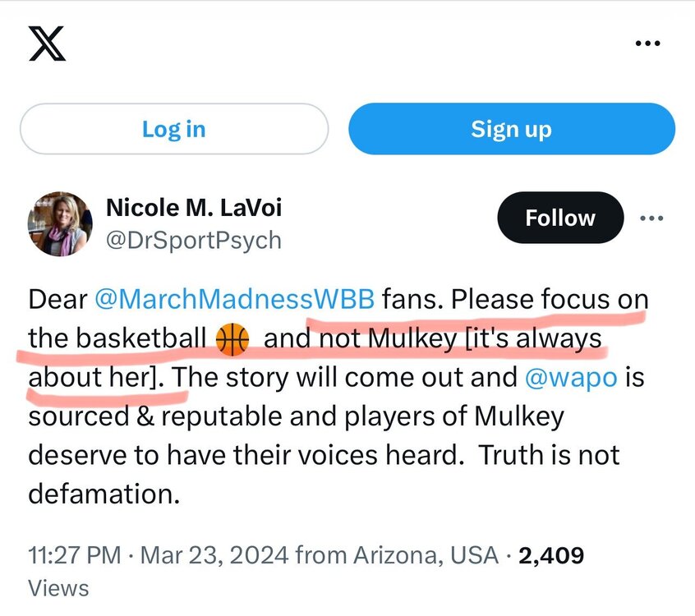Screen dimensions: 695x616
Task: Open the top-right three-dot page menu
Action: [648, 44]
